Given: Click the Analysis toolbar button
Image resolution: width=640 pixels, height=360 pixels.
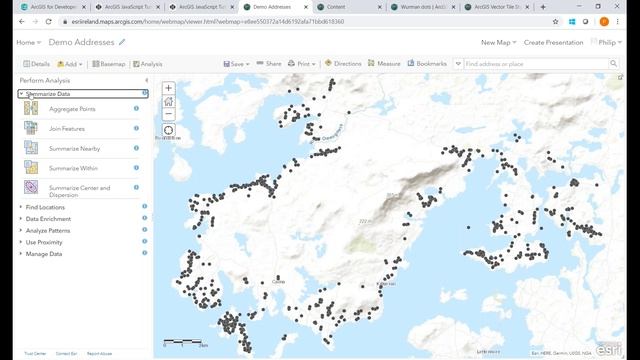Looking at the screenshot, I should pyautogui.click(x=148, y=64).
